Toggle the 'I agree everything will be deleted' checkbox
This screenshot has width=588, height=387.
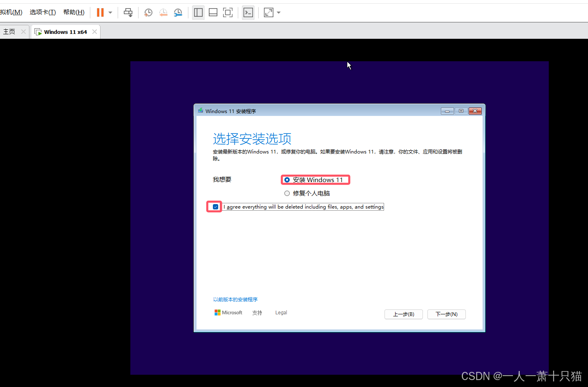(216, 207)
